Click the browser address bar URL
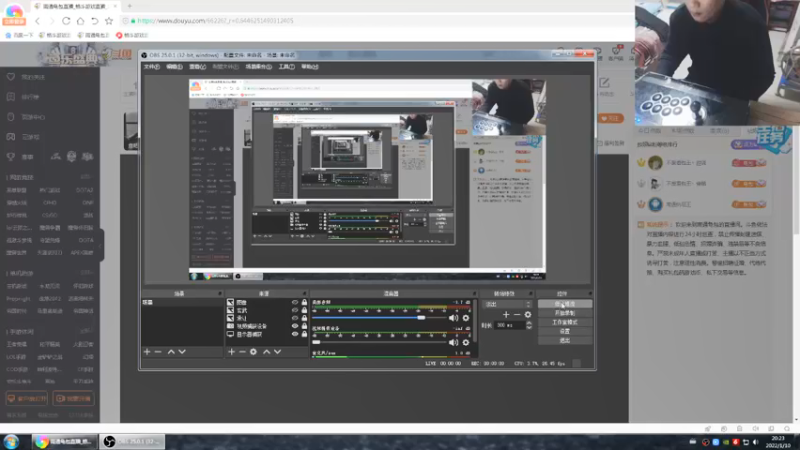The image size is (800, 450). [x=215, y=21]
